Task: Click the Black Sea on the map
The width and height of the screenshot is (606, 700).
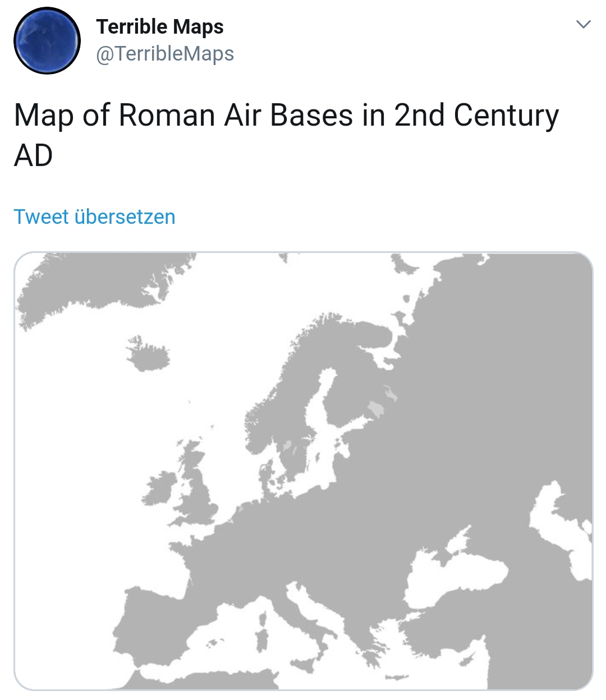Action: [454, 578]
